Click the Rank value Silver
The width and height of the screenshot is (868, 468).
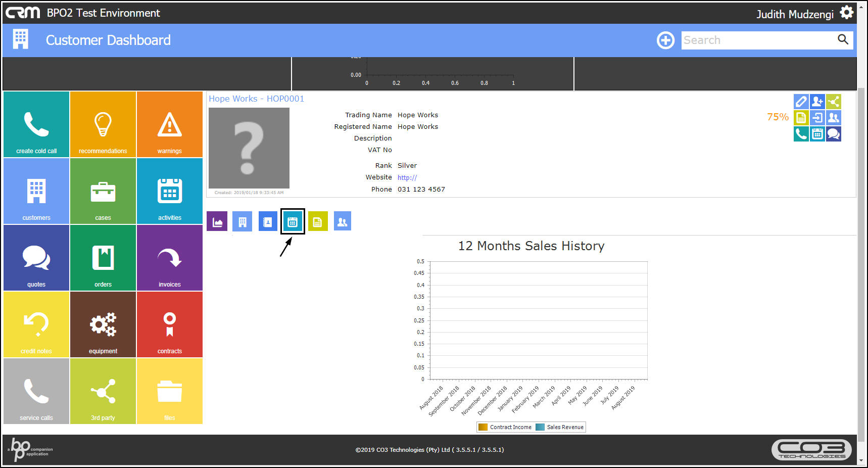click(x=407, y=165)
